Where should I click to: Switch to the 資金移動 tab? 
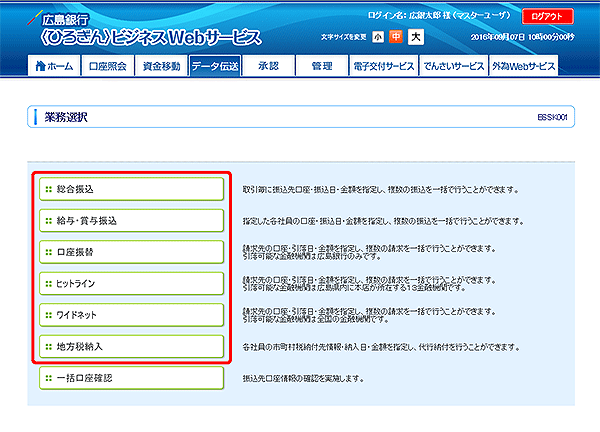pos(161,66)
